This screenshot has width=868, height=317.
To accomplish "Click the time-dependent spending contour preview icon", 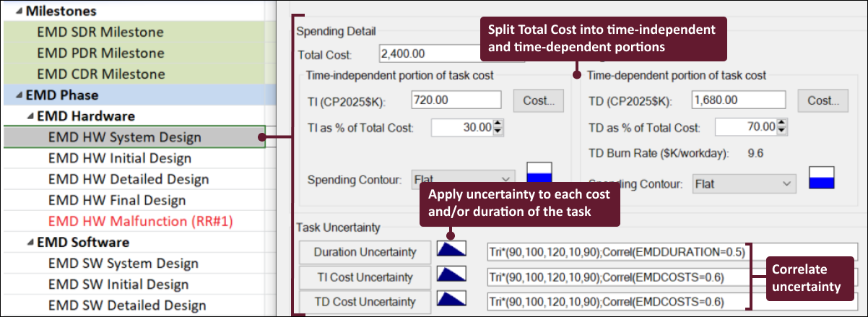I will (822, 178).
